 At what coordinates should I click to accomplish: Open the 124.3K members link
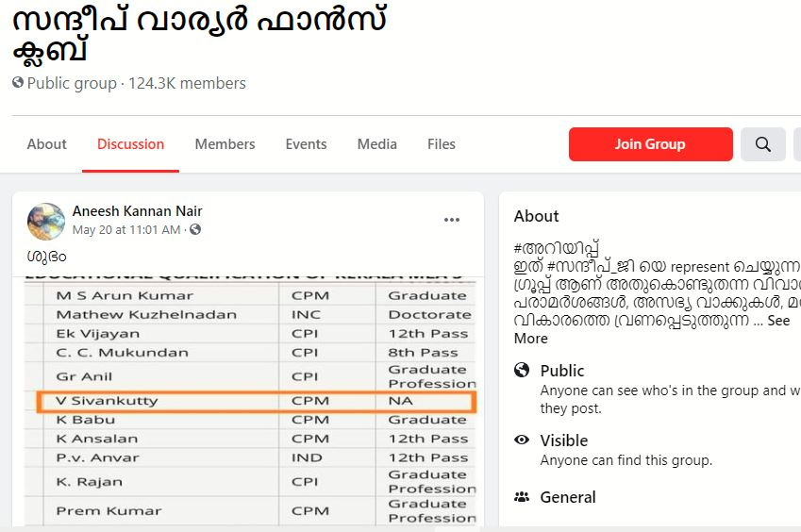tap(189, 83)
